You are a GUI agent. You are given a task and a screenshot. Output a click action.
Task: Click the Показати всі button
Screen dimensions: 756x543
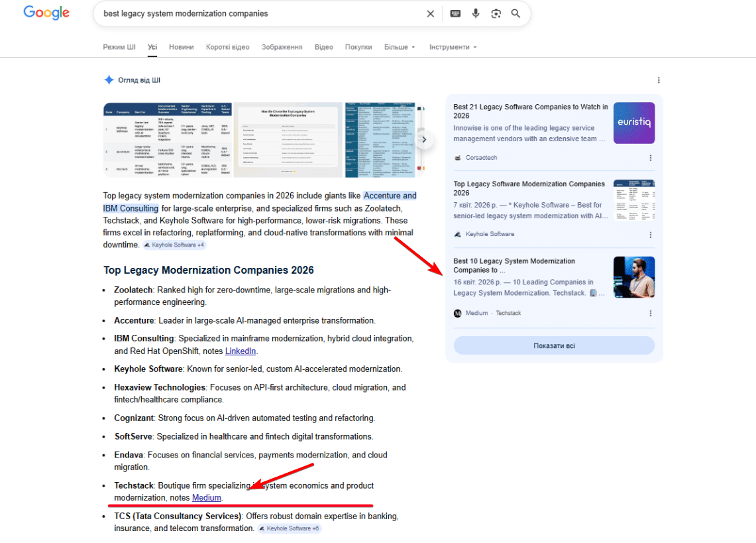554,345
